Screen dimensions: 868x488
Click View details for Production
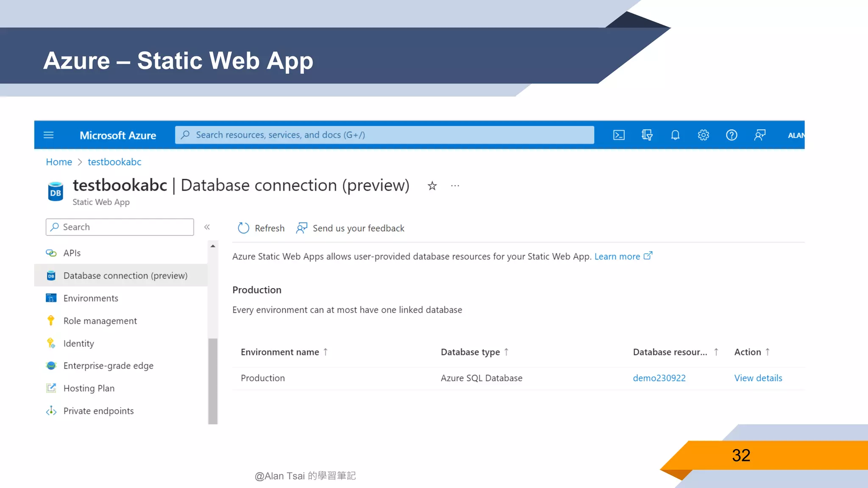point(758,378)
